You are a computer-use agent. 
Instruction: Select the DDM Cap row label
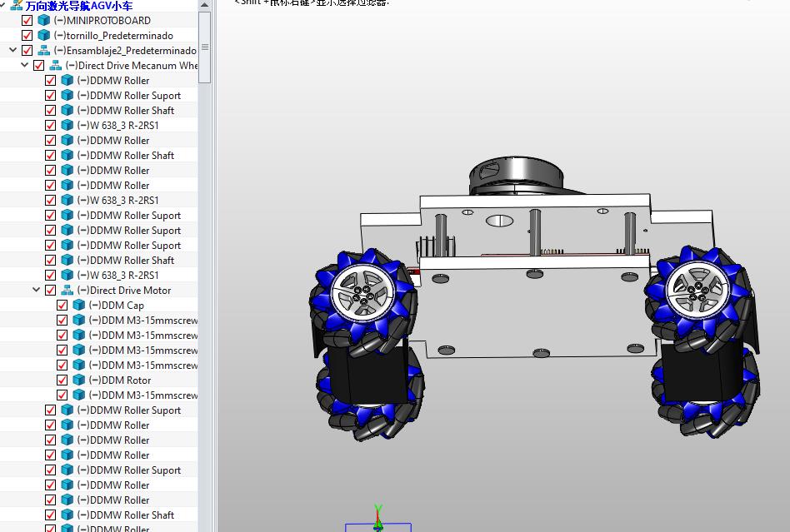click(117, 306)
